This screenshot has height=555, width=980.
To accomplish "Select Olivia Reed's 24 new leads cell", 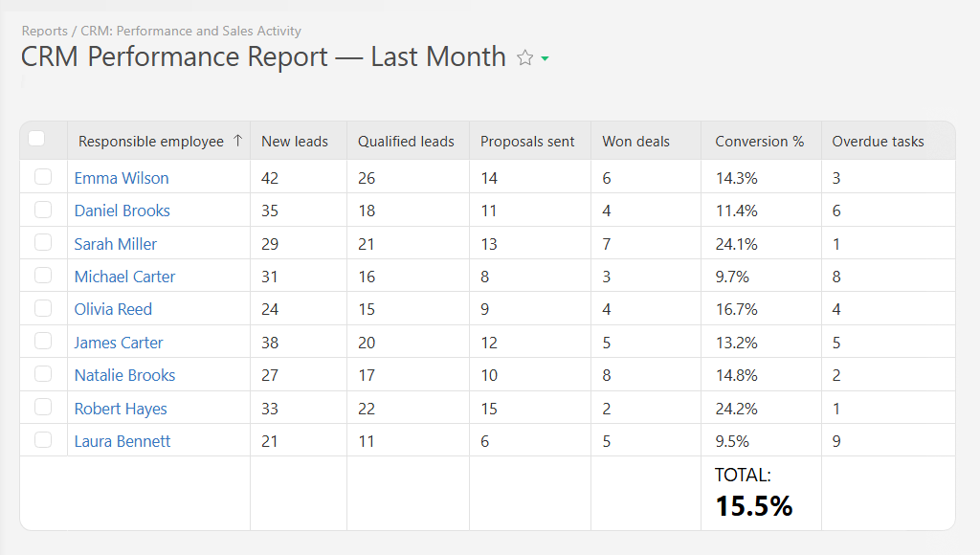I will [299, 309].
